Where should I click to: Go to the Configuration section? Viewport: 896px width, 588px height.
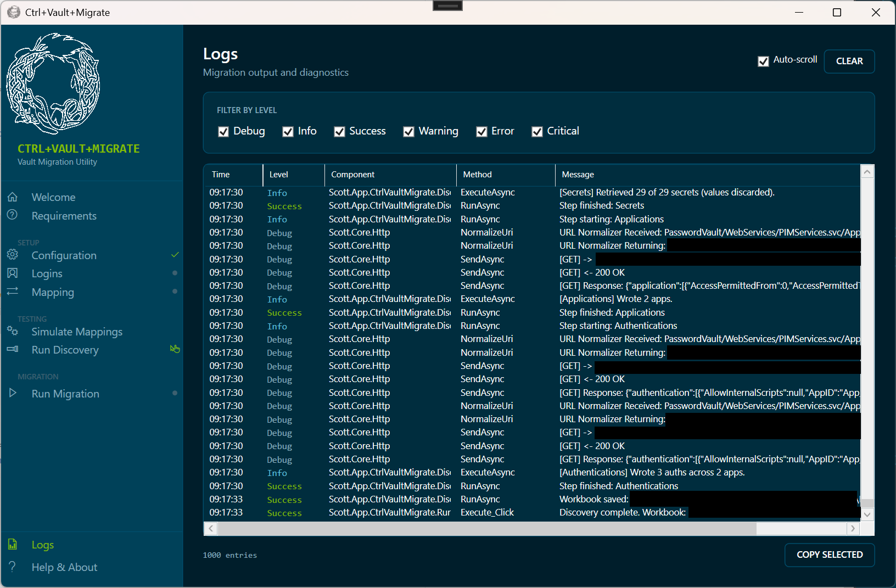tap(64, 255)
